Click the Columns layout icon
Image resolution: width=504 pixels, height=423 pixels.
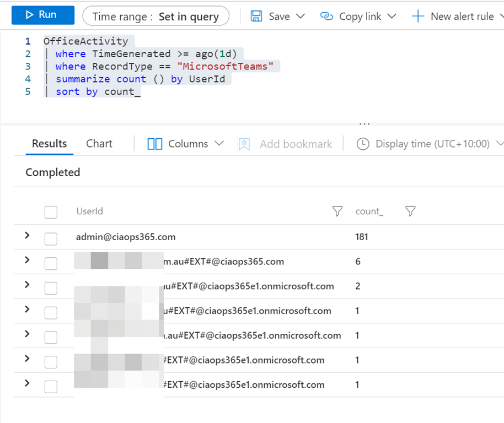pos(155,144)
